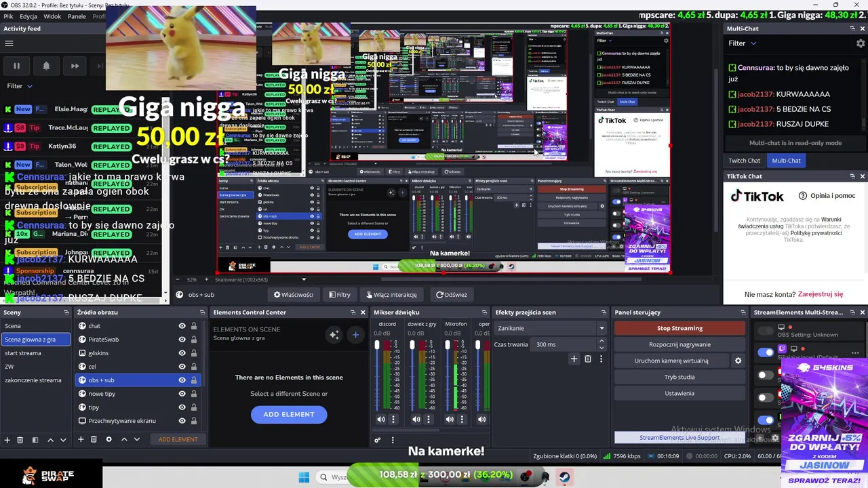
Task: Hide the nowe tipy source
Action: tap(182, 394)
